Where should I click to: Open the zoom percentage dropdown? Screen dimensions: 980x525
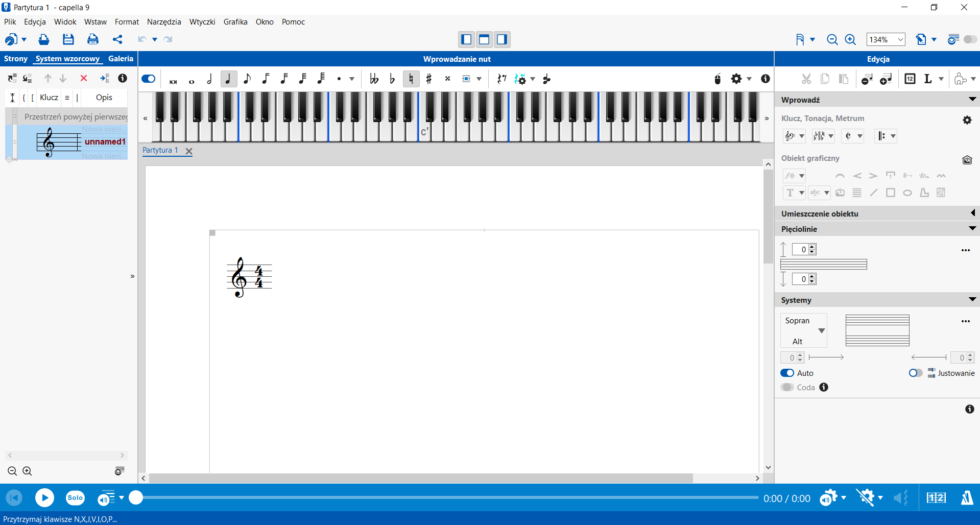pyautogui.click(x=900, y=39)
